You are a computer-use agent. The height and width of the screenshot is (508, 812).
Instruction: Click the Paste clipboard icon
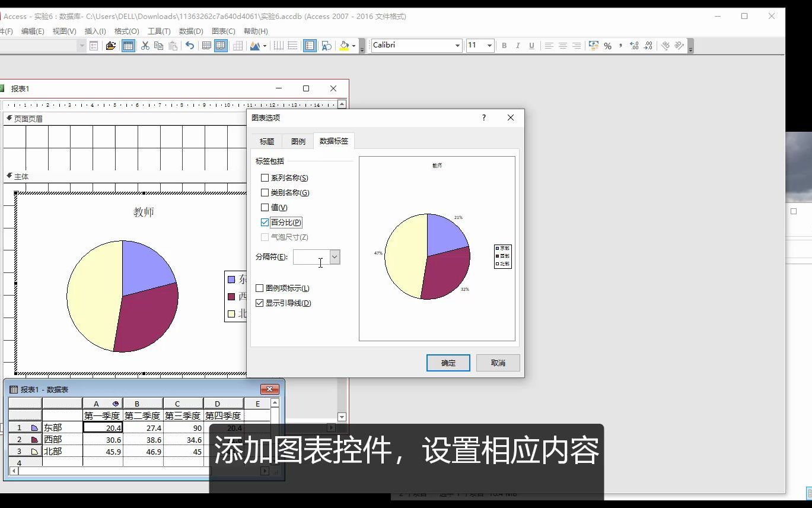[173, 46]
